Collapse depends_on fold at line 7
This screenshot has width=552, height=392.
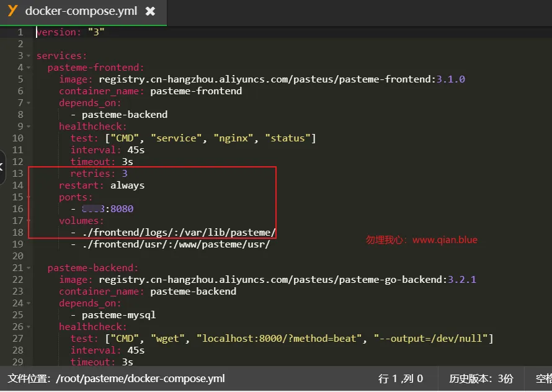point(29,103)
